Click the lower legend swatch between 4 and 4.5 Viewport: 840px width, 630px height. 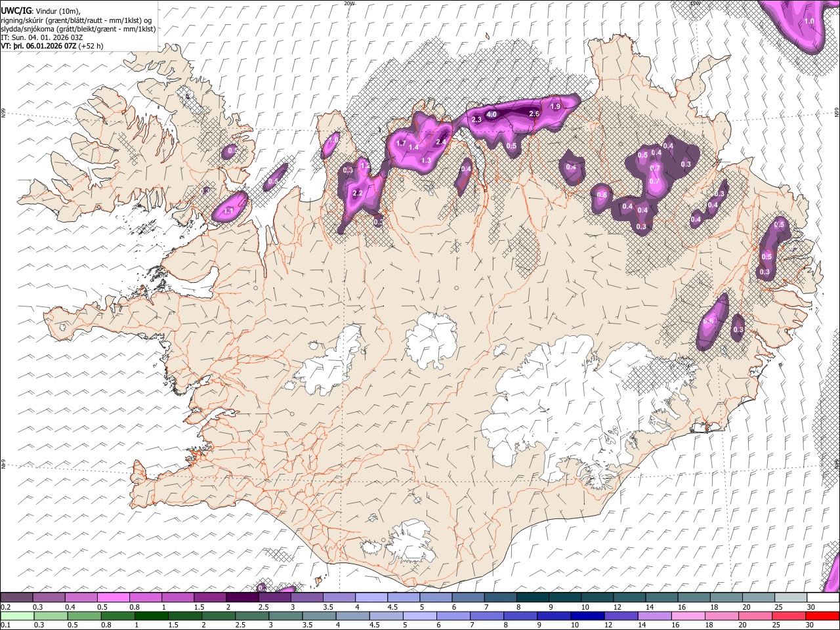tap(352, 616)
